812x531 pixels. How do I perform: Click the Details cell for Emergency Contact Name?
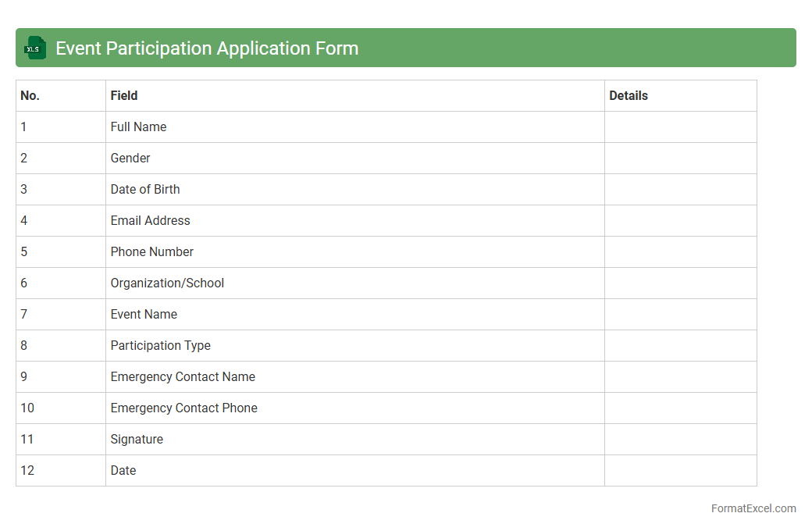coord(680,376)
